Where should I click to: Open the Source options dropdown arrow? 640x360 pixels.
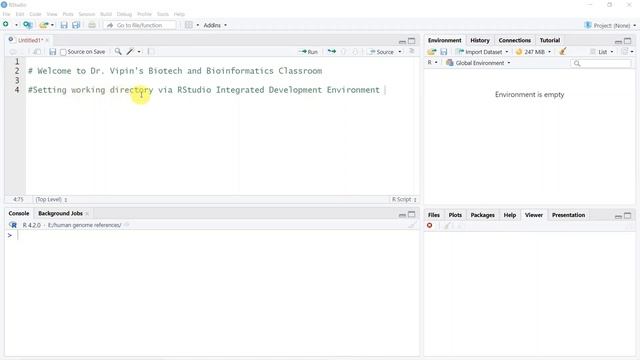pos(400,52)
